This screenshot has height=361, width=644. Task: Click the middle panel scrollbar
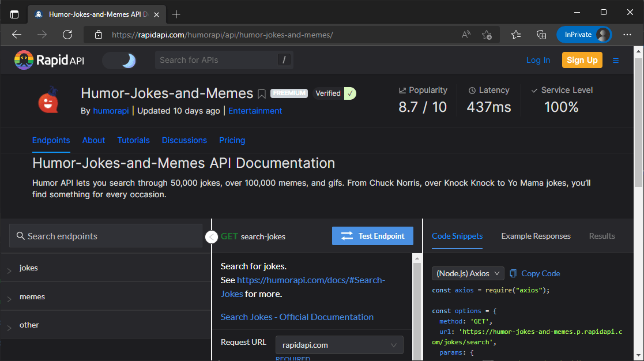[x=417, y=312]
